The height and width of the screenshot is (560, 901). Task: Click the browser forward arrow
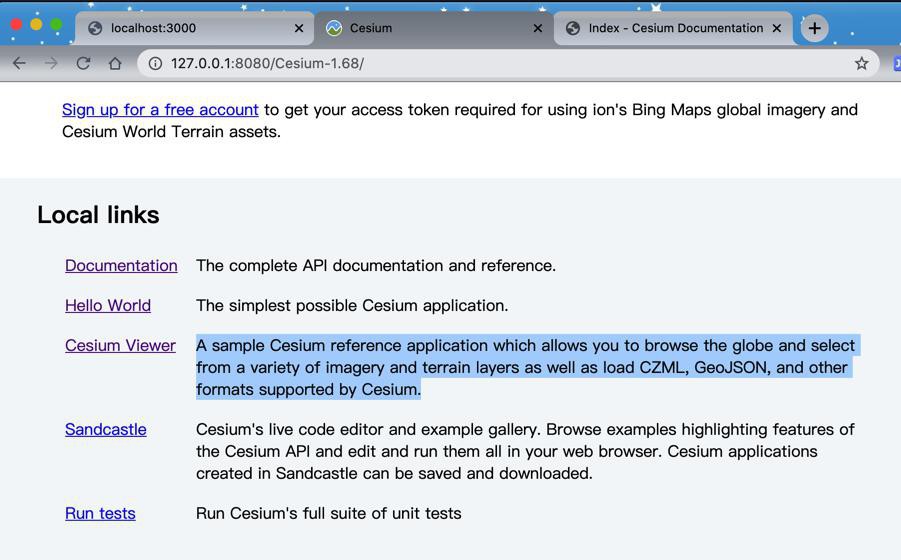(51, 63)
